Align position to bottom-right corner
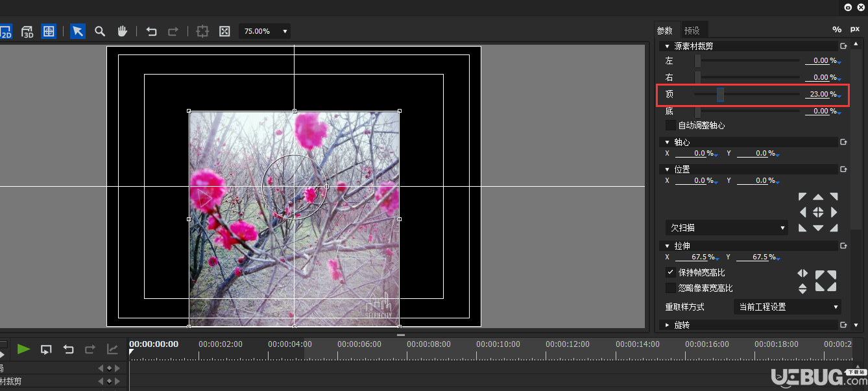The height and width of the screenshot is (391, 868). (834, 228)
